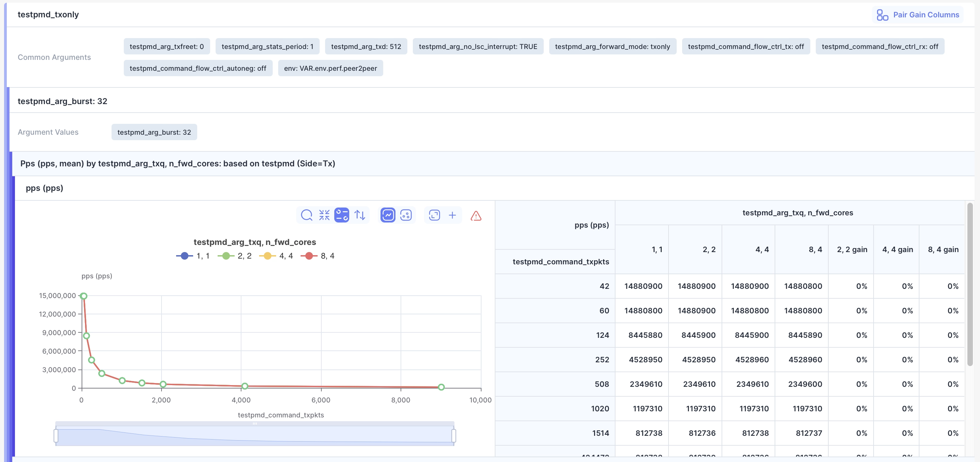The width and height of the screenshot is (980, 462).
Task: Click the Pair Gain Columns button
Action: (x=918, y=15)
